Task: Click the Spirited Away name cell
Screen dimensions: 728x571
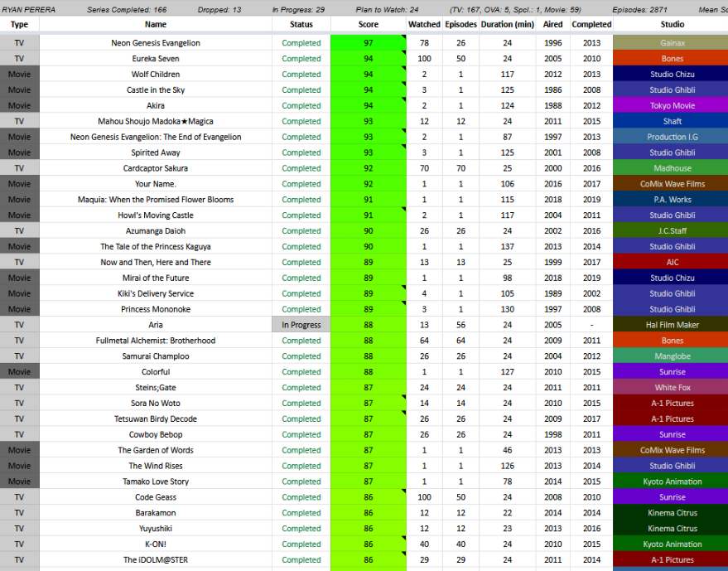Action: [x=156, y=152]
